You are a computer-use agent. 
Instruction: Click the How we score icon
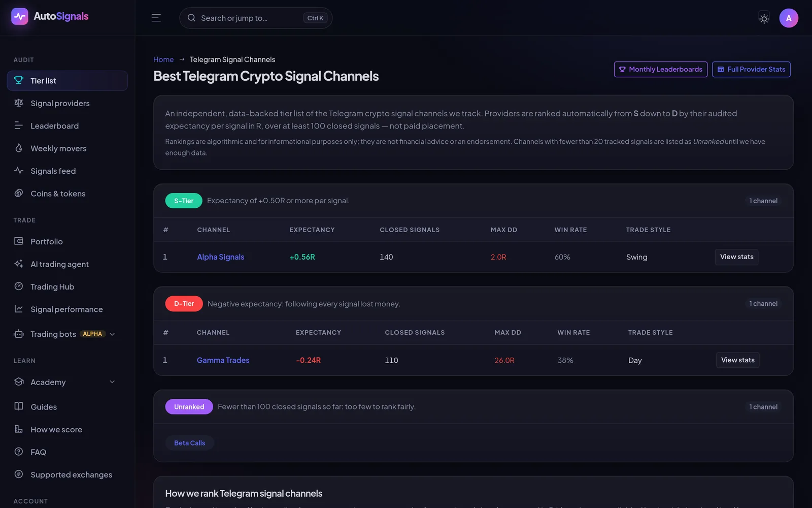click(19, 429)
